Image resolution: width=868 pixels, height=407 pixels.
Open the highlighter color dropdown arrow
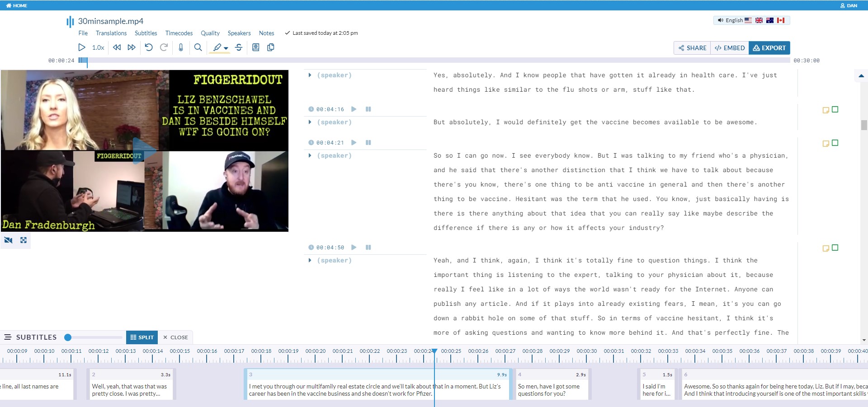click(226, 48)
